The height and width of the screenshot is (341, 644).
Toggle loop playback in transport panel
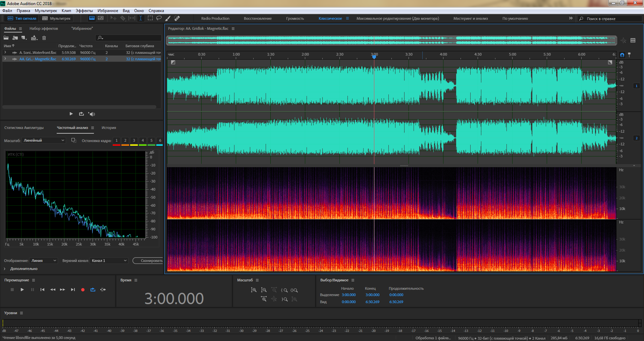[93, 289]
